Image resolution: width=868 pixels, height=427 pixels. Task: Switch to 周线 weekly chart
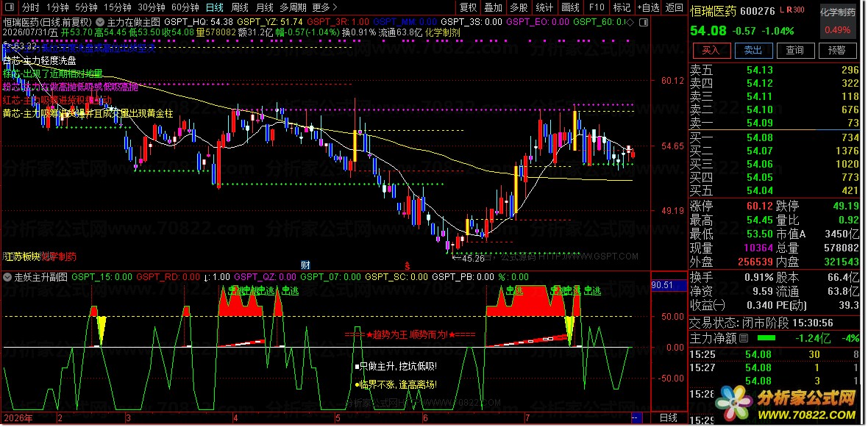coord(239,8)
